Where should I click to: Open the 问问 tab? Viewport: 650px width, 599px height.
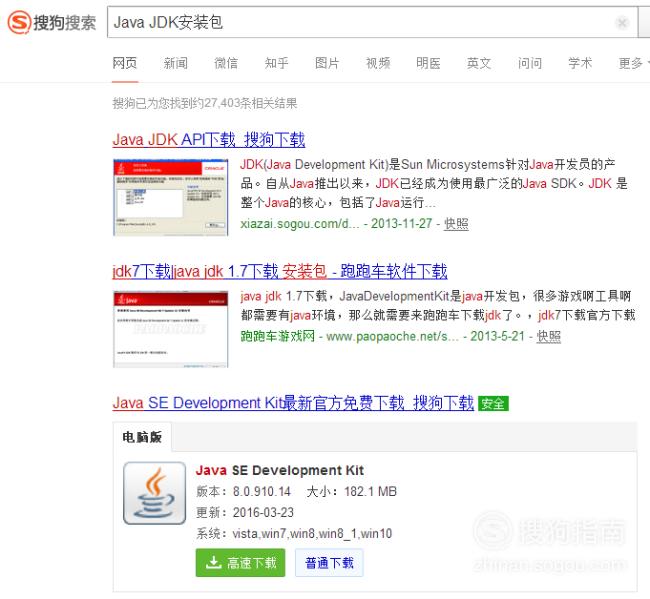pos(529,63)
